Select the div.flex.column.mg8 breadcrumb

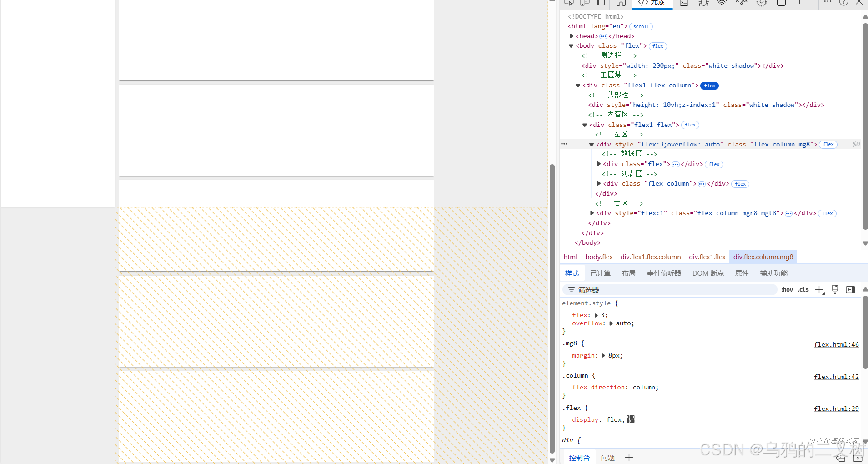tap(763, 257)
